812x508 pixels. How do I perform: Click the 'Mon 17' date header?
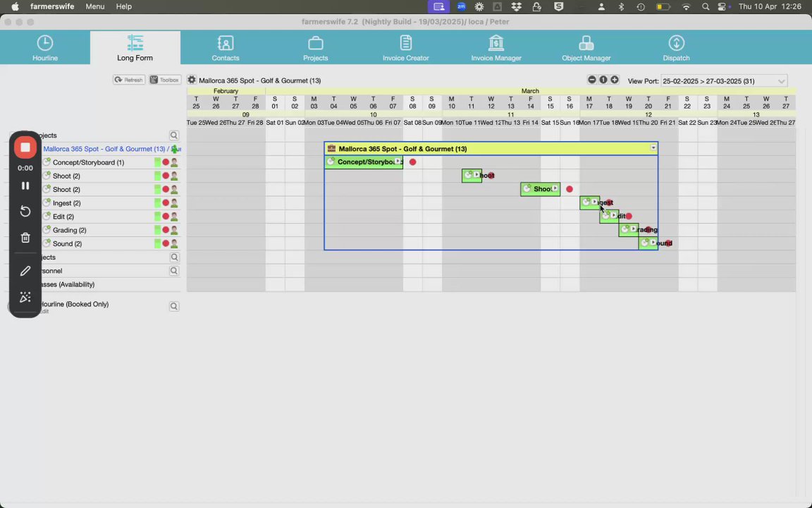point(589,123)
